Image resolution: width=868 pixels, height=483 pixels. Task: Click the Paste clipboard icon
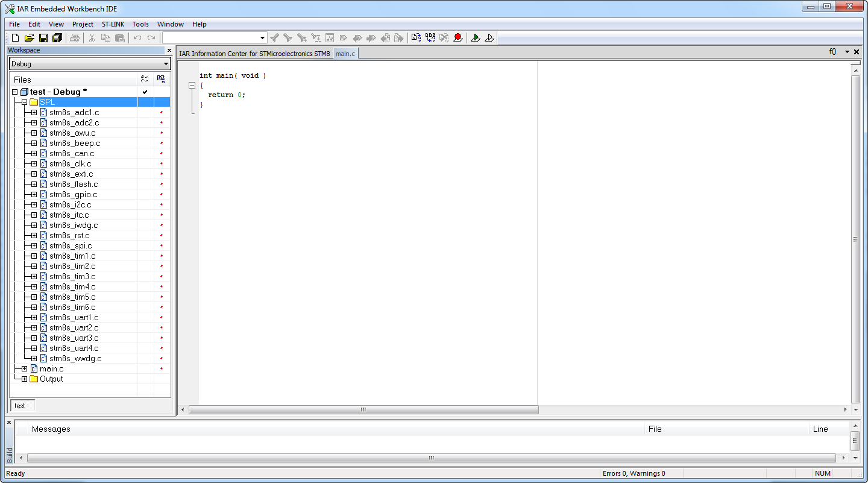tap(120, 38)
